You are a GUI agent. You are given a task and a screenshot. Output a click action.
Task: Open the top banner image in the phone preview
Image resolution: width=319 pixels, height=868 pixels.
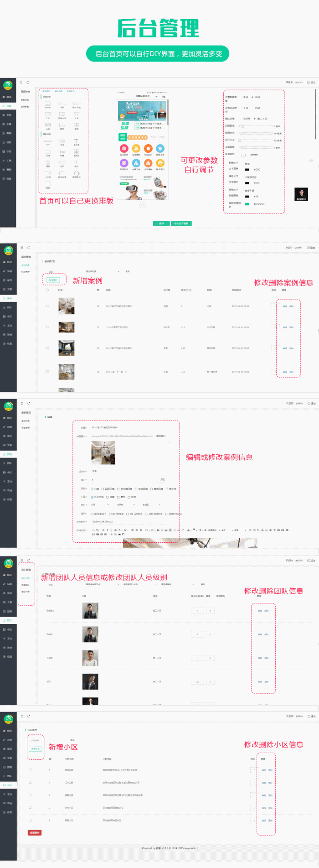pos(143,110)
